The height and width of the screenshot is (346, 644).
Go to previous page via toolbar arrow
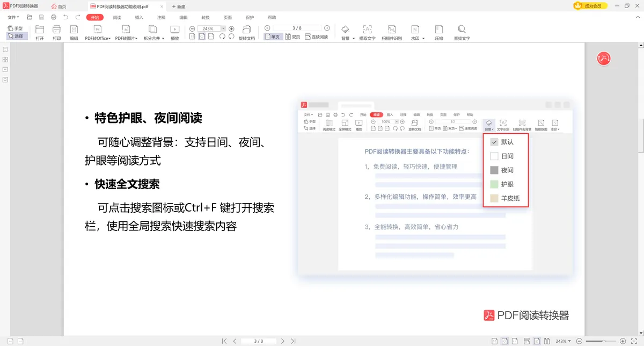coord(267,28)
